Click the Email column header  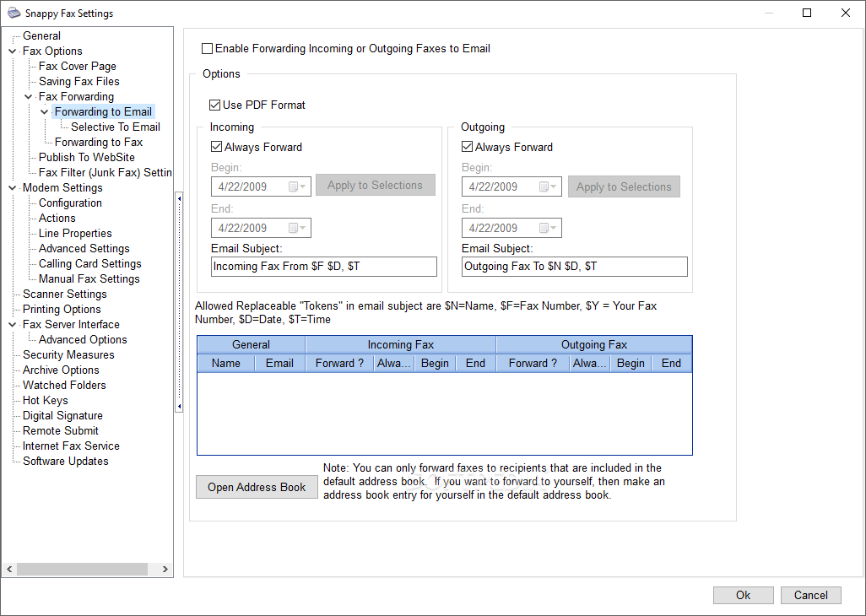[280, 363]
